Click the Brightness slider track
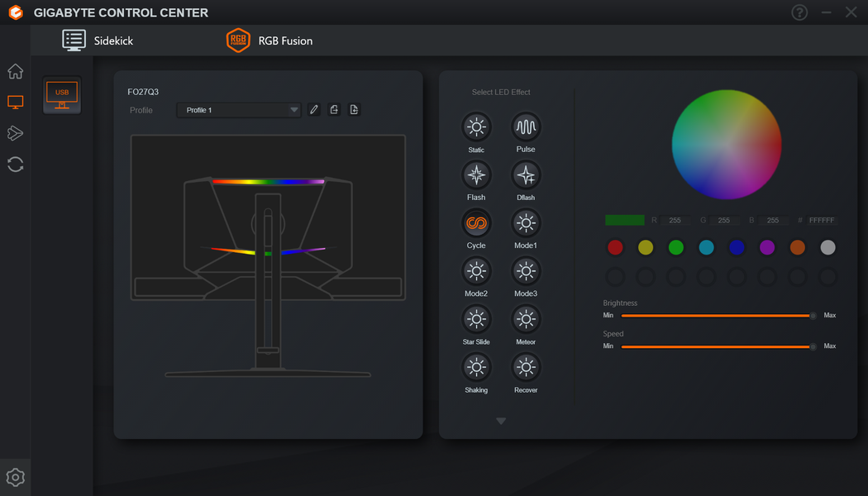This screenshot has width=868, height=496. 718,316
